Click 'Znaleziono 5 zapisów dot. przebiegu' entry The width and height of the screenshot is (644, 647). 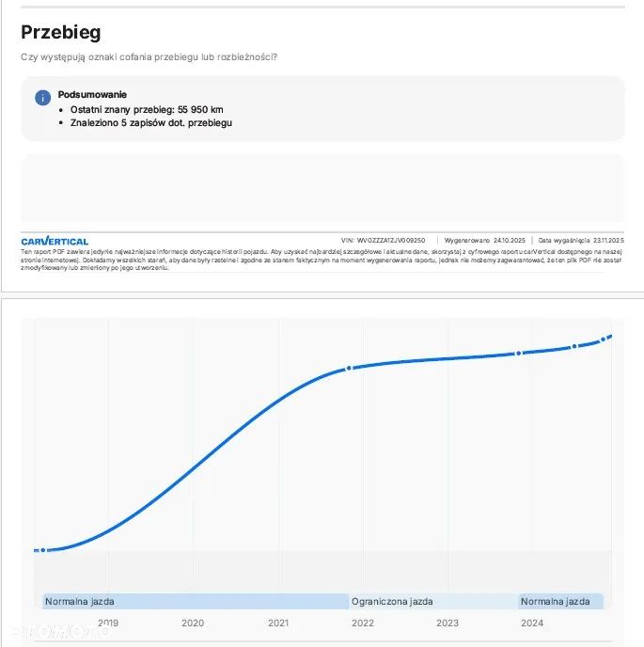150,122
